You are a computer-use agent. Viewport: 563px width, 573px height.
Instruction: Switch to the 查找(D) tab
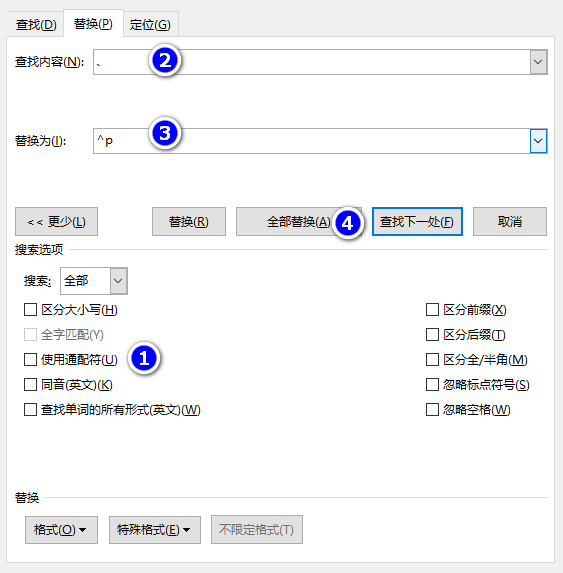coord(36,25)
